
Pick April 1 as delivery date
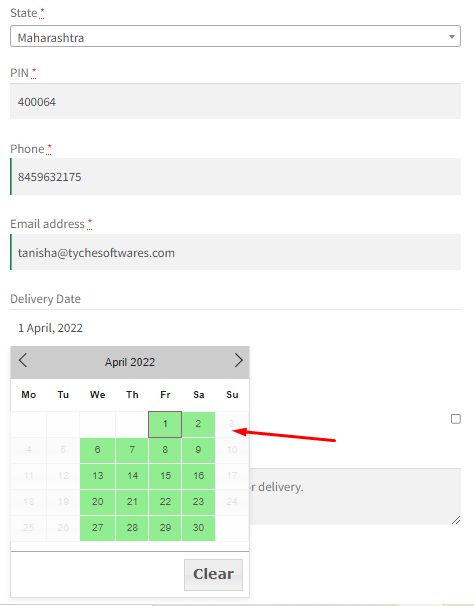(165, 424)
